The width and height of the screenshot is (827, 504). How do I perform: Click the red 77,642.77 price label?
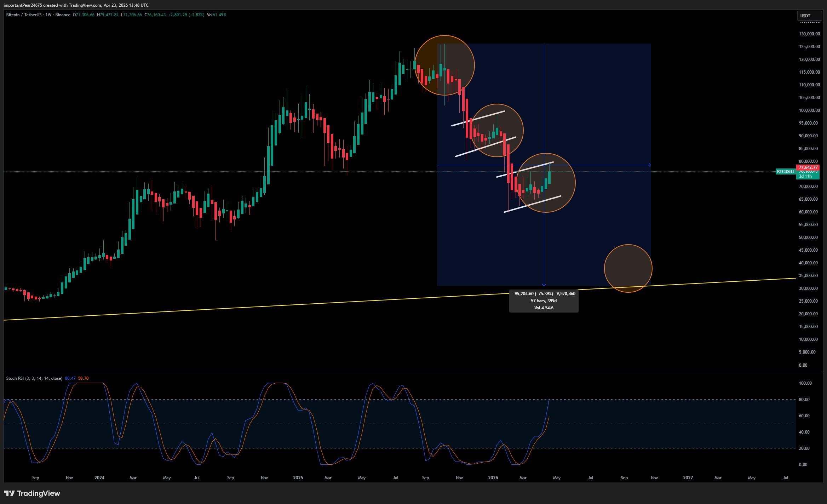(808, 167)
